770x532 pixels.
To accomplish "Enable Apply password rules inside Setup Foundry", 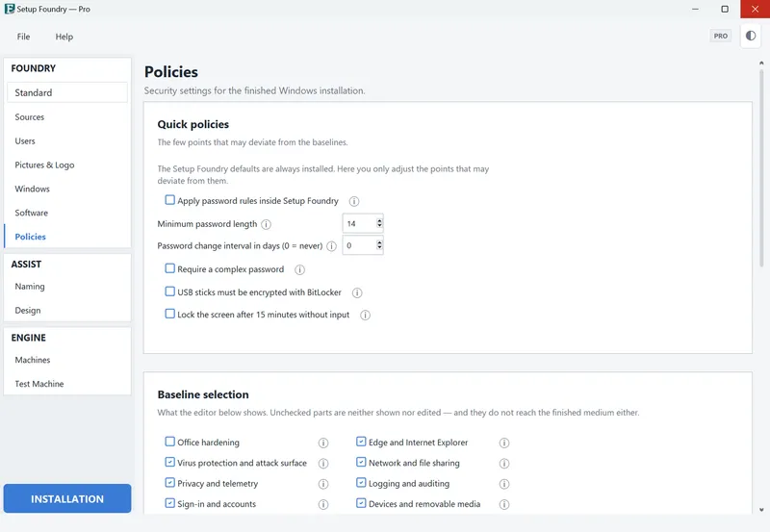I will 170,200.
